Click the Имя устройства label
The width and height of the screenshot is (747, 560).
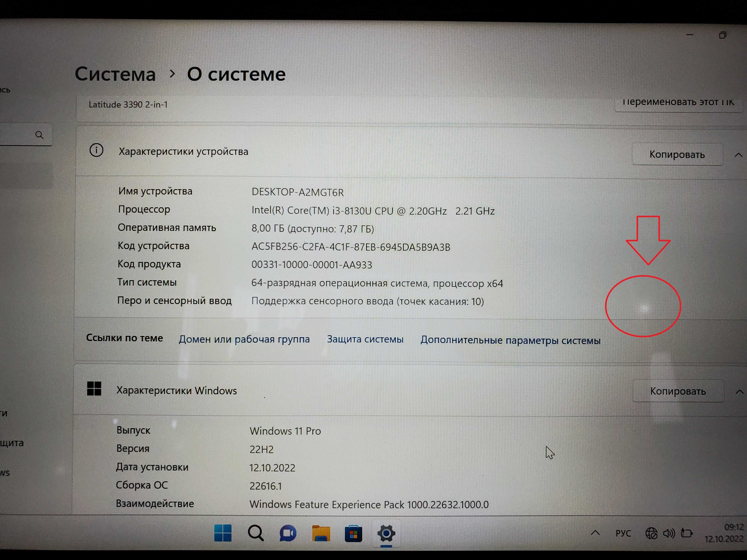155,191
